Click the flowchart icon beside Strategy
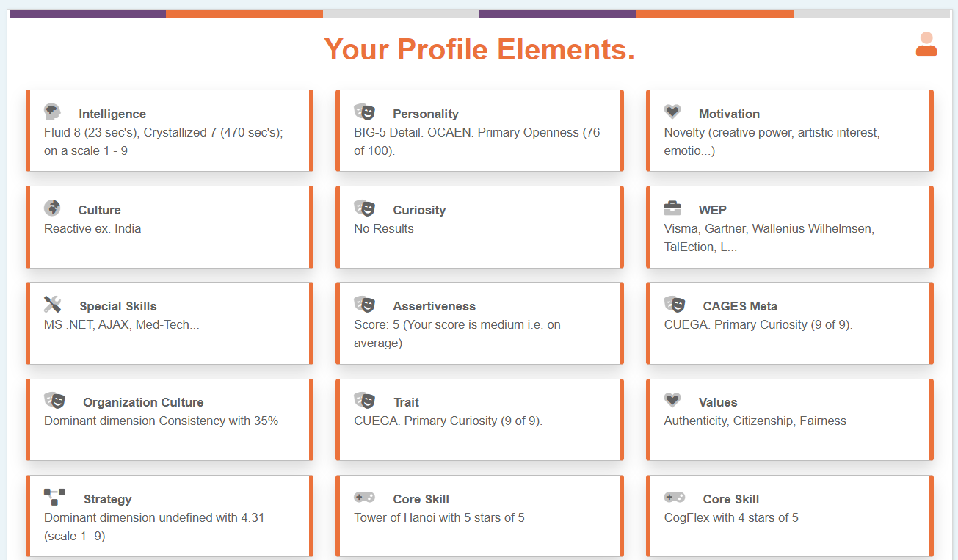 click(x=54, y=497)
